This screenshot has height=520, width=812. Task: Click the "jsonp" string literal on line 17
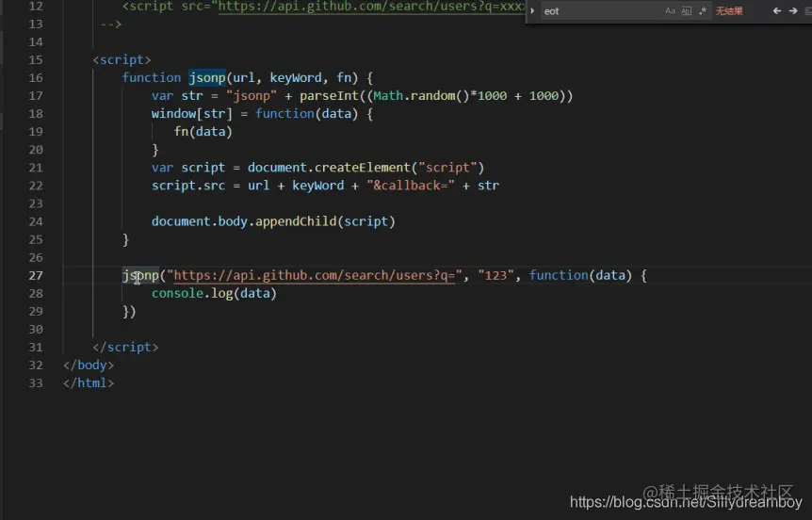(x=252, y=96)
